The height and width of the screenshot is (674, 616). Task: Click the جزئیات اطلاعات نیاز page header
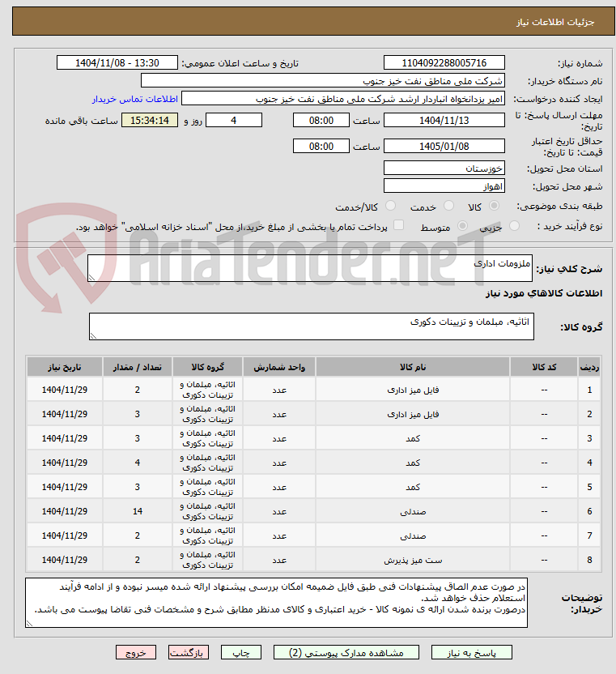[555, 22]
